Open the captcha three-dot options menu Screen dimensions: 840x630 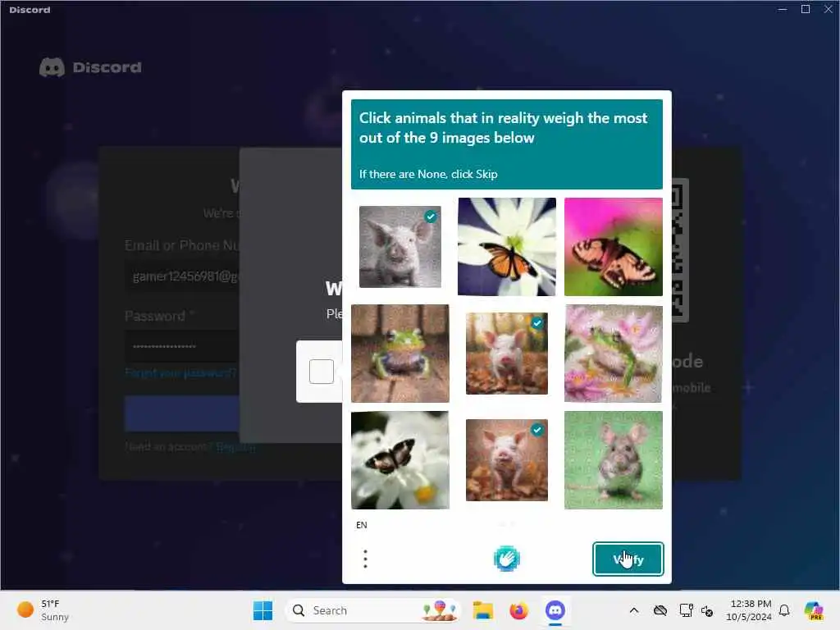365,559
